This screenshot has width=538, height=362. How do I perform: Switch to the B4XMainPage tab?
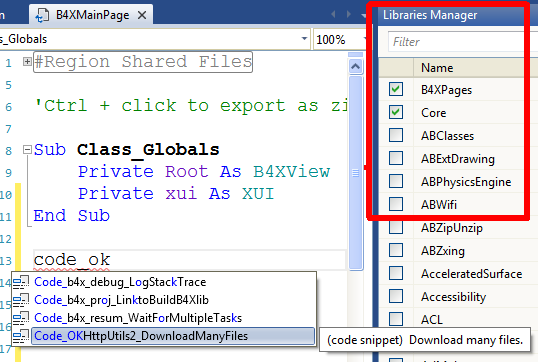pos(92,15)
